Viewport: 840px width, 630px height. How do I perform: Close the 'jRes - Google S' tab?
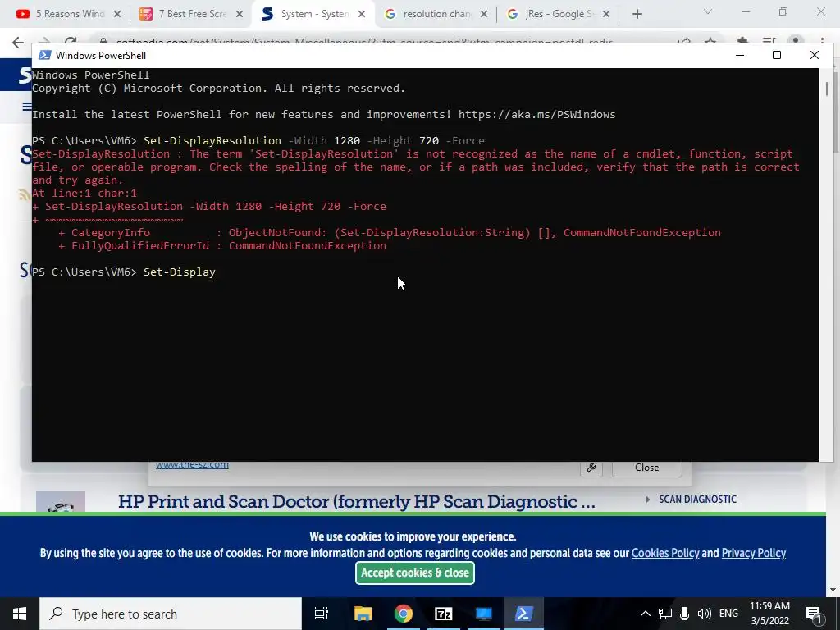pyautogui.click(x=606, y=14)
